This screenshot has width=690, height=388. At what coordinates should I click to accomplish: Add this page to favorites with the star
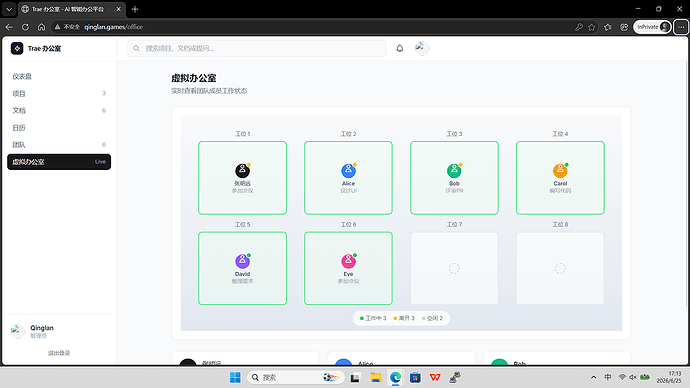(592, 27)
